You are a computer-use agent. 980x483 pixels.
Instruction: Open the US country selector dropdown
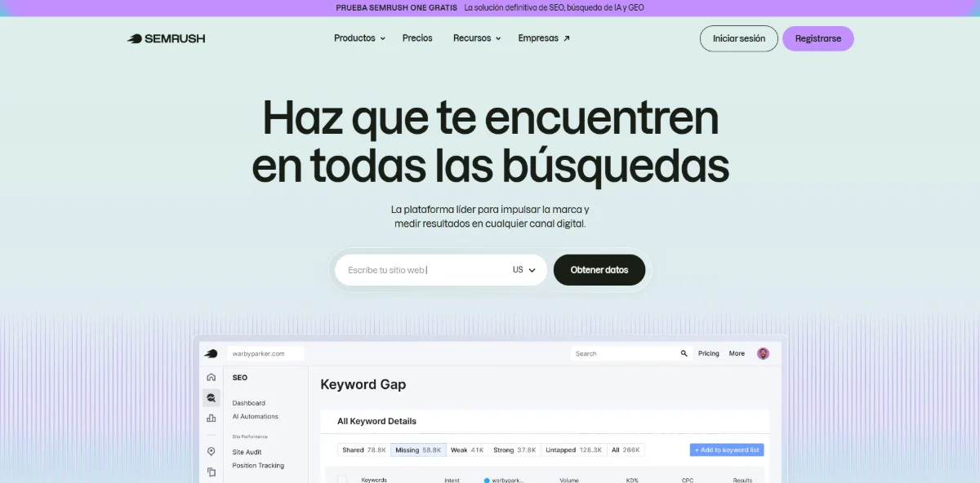[x=524, y=270]
